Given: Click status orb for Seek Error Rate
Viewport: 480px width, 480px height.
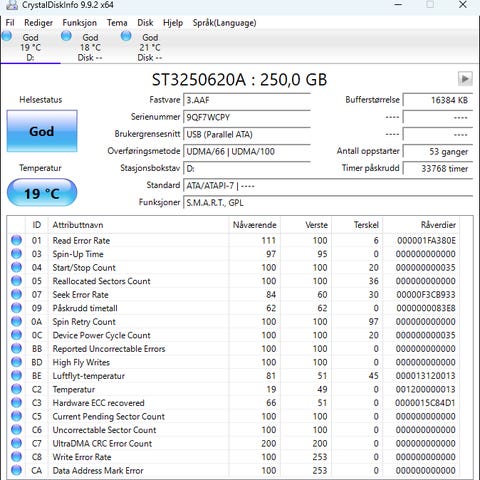Looking at the screenshot, I should point(16,294).
